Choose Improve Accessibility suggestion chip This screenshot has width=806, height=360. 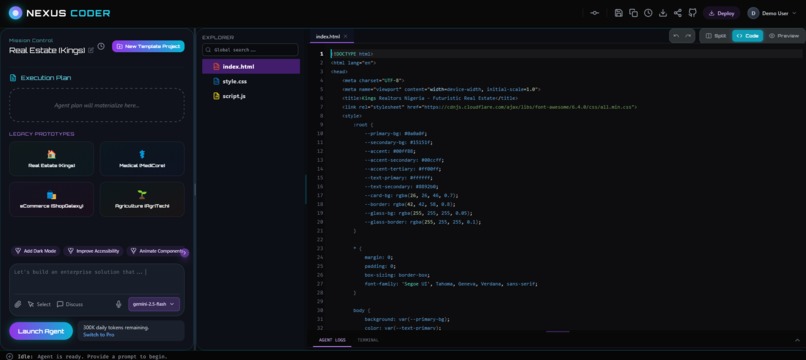tap(93, 251)
